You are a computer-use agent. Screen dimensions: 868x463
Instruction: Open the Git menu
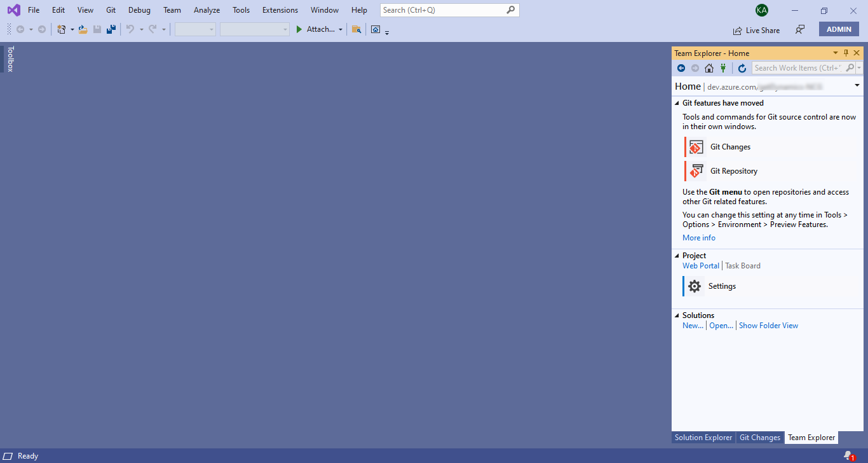[111, 10]
